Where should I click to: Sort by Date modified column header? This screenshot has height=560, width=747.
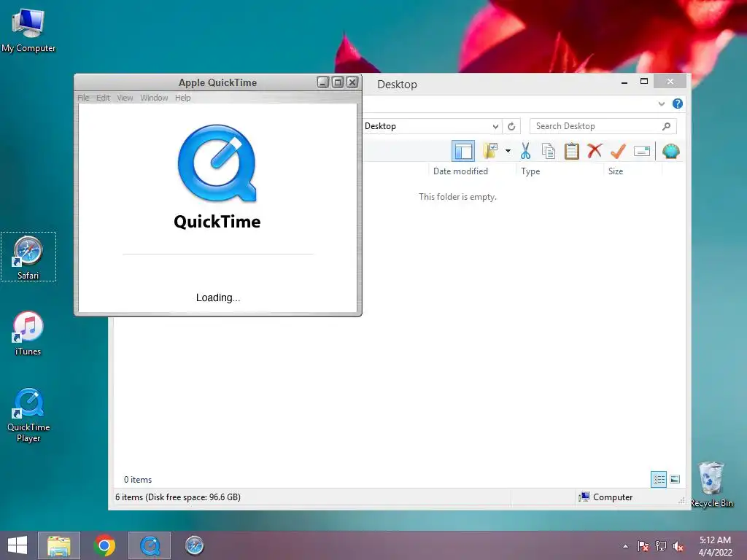(x=460, y=171)
